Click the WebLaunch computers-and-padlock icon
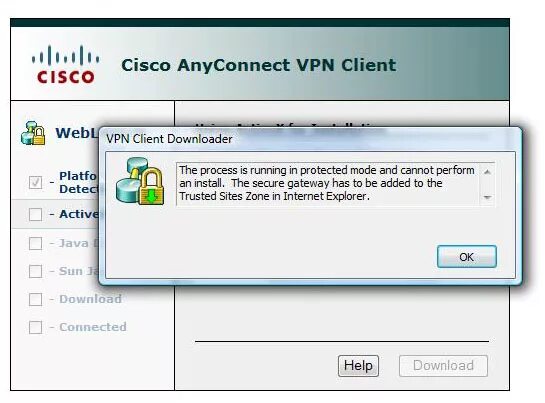The height and width of the screenshot is (403, 545). [33, 133]
